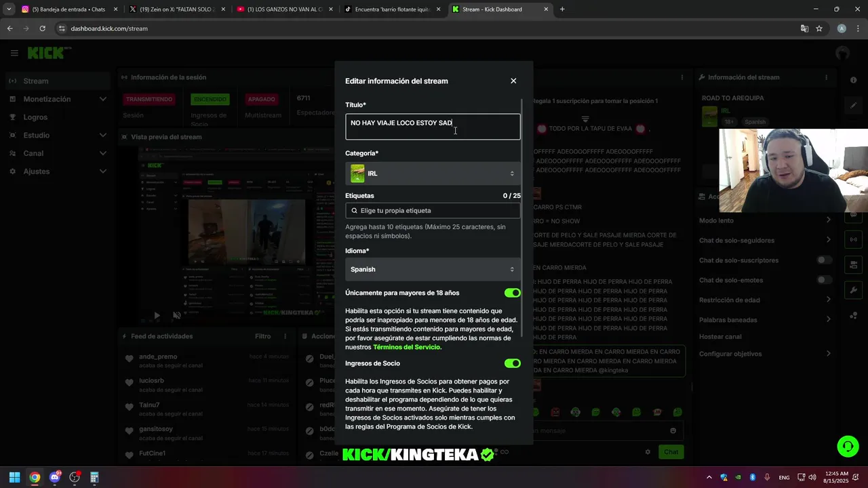Click the pencil edit stream icon
The width and height of the screenshot is (868, 488).
coord(853,106)
